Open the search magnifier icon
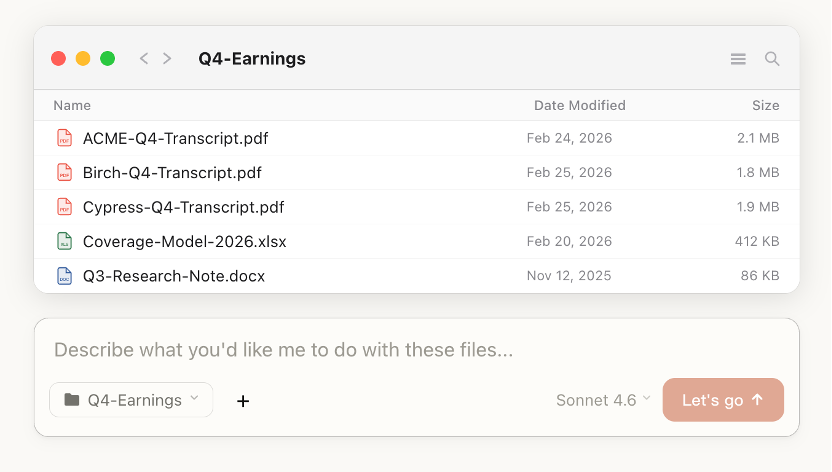This screenshot has height=472, width=832. pyautogui.click(x=772, y=59)
